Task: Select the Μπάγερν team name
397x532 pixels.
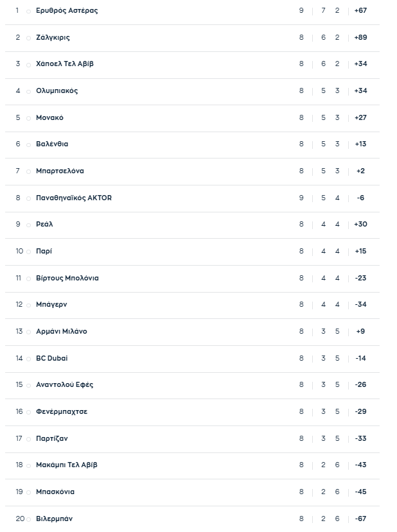Action: [51, 305]
